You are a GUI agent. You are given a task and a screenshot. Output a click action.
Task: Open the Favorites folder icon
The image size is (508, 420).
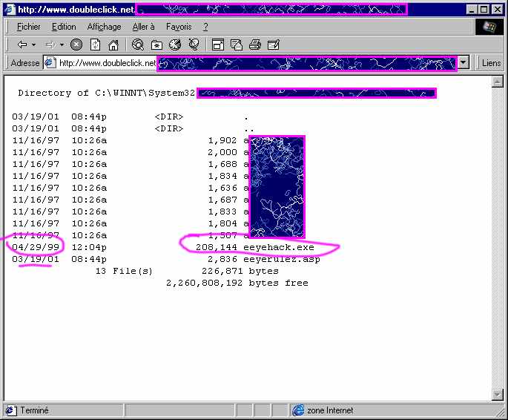[156, 45]
